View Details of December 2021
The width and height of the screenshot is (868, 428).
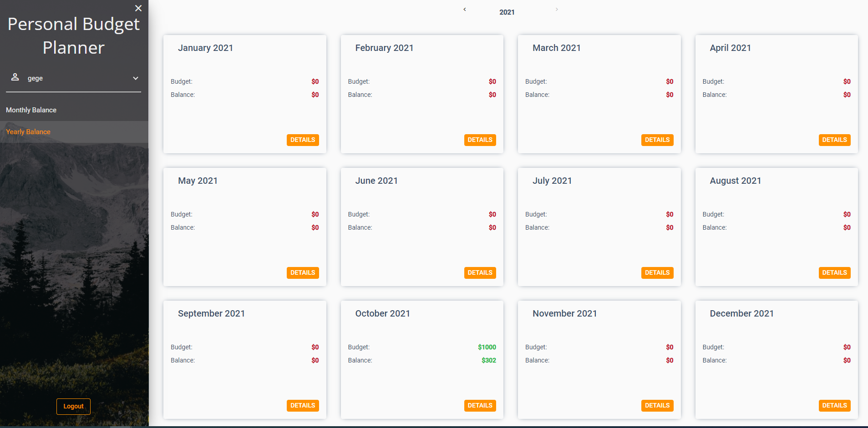[834, 406]
